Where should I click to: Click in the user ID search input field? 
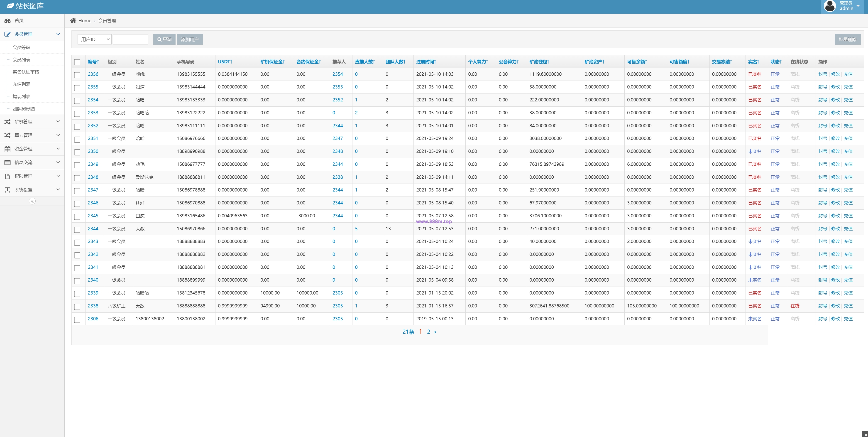coord(130,39)
